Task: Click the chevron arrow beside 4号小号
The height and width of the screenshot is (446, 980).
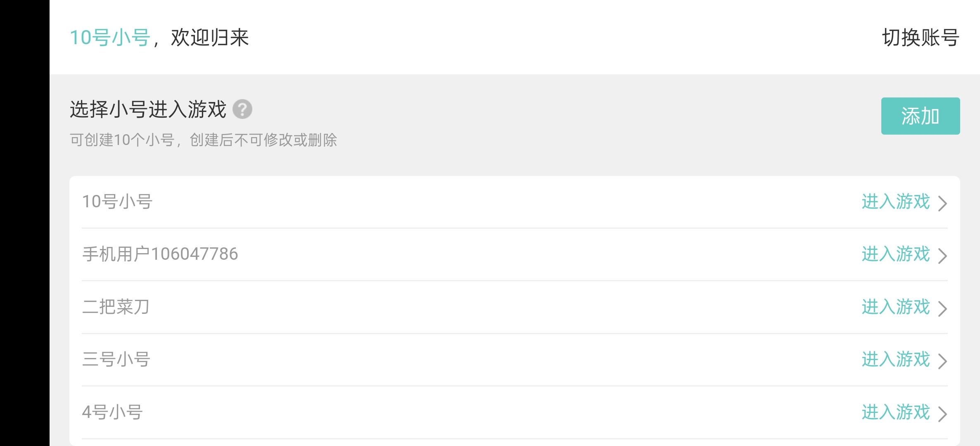Action: click(x=942, y=414)
